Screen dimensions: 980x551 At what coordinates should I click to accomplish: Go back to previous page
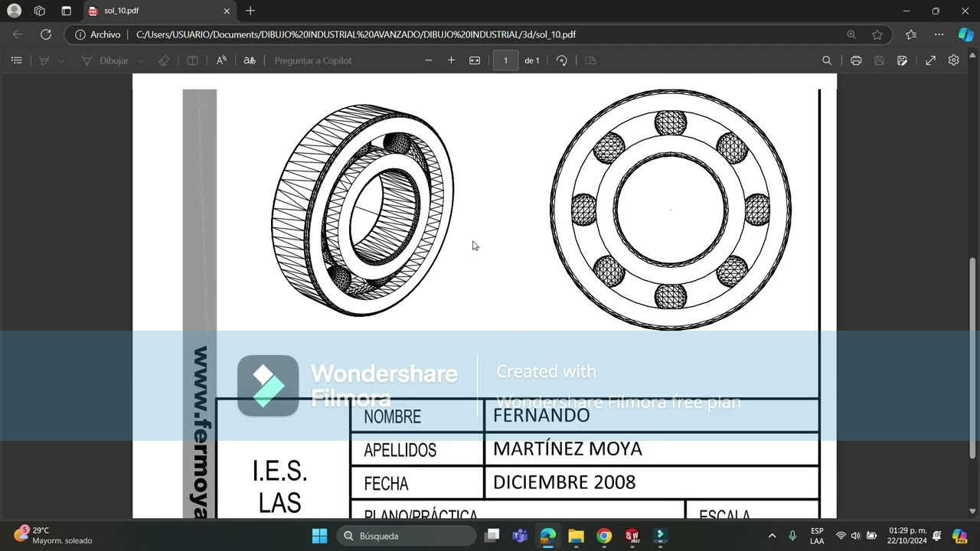(18, 34)
